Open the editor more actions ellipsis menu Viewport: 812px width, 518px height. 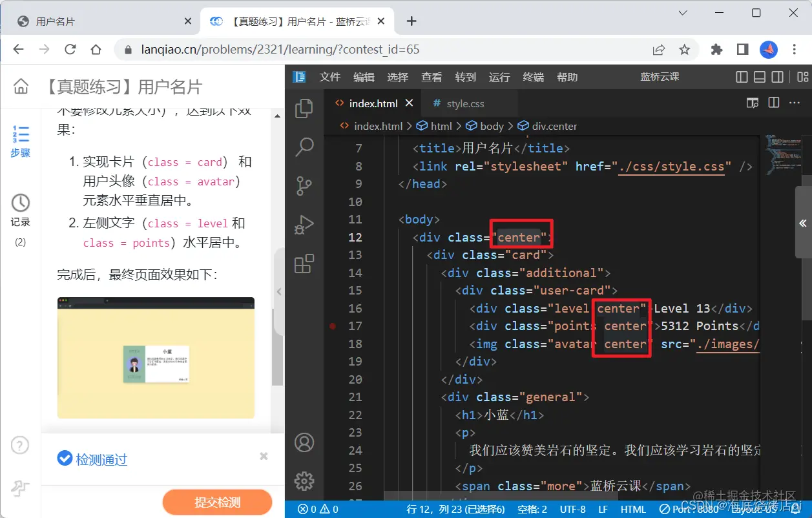point(794,102)
